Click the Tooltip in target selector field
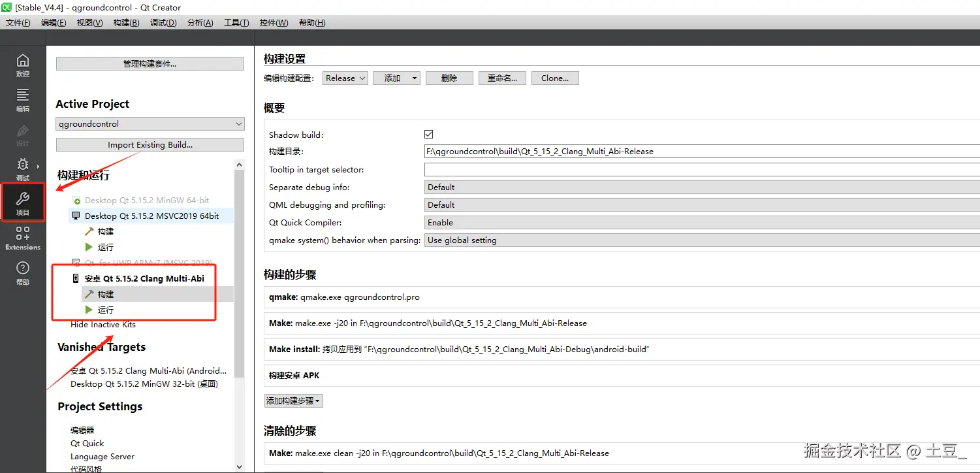The width and height of the screenshot is (980, 473). [702, 169]
